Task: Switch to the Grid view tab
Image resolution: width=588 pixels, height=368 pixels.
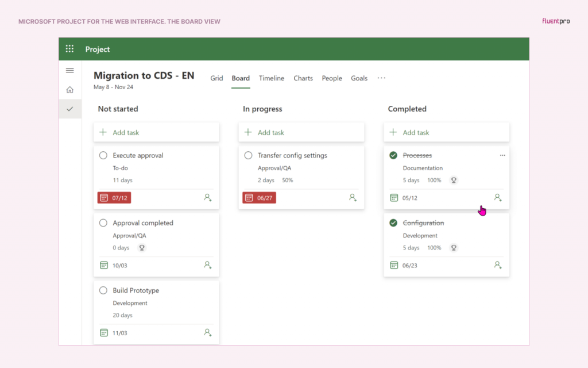Action: 216,78
